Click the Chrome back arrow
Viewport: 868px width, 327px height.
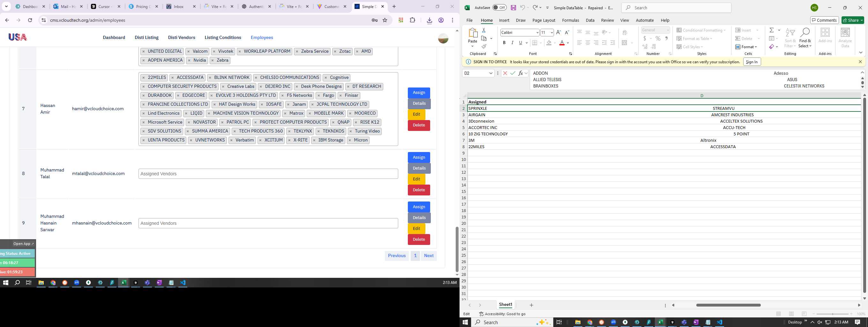point(7,20)
